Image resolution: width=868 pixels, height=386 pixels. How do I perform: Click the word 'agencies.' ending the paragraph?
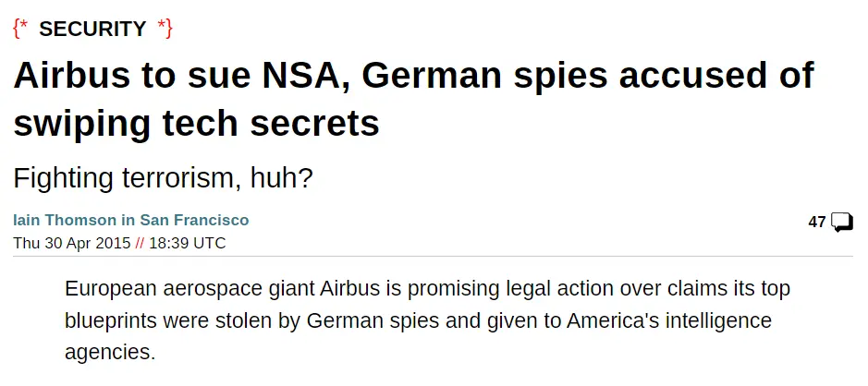click(x=110, y=353)
